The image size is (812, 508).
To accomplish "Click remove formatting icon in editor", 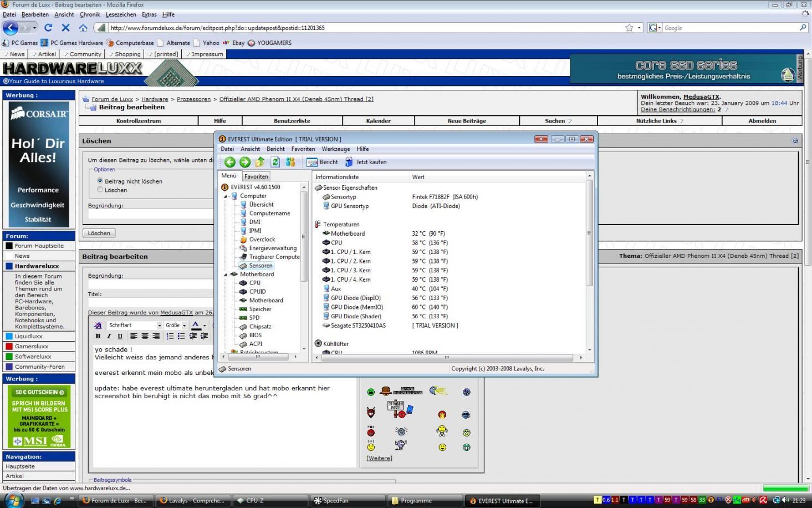I will tap(98, 326).
